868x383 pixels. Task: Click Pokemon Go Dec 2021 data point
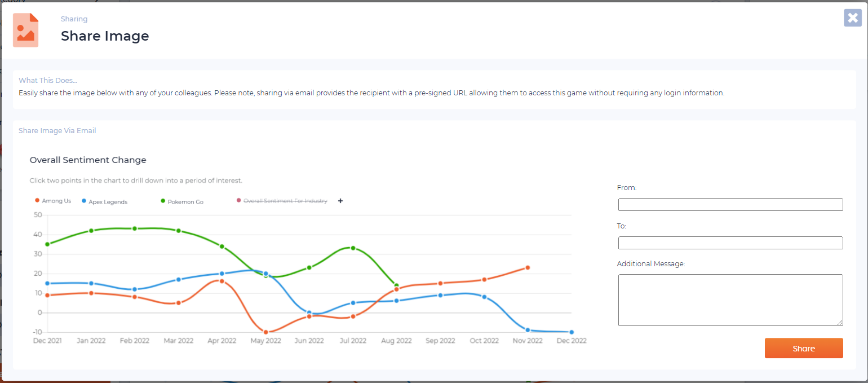(47, 244)
